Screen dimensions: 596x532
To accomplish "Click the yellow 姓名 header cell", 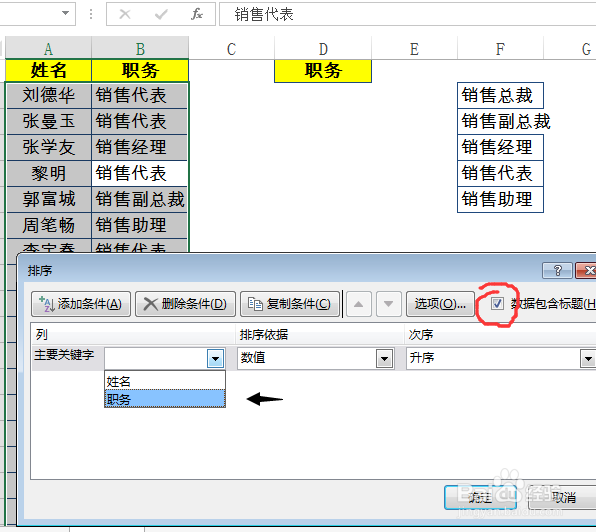I will coord(49,71).
